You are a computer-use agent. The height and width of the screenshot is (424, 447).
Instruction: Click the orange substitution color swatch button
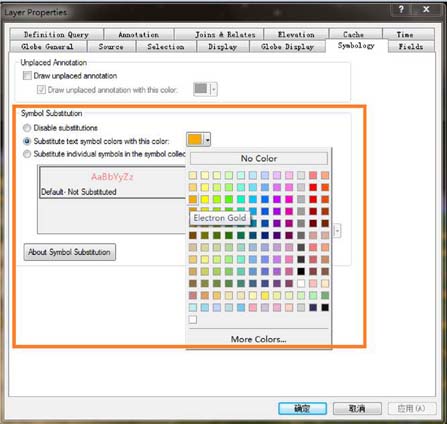[x=195, y=139]
